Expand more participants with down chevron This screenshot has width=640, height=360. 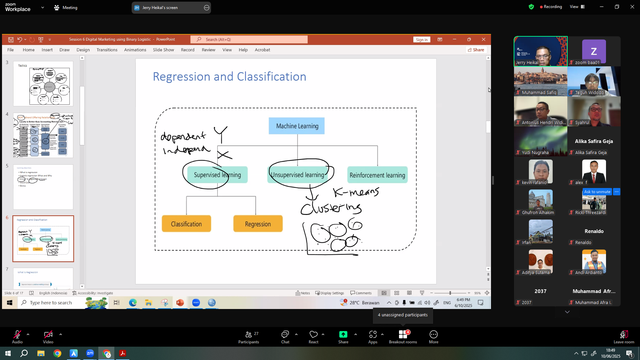tap(567, 312)
